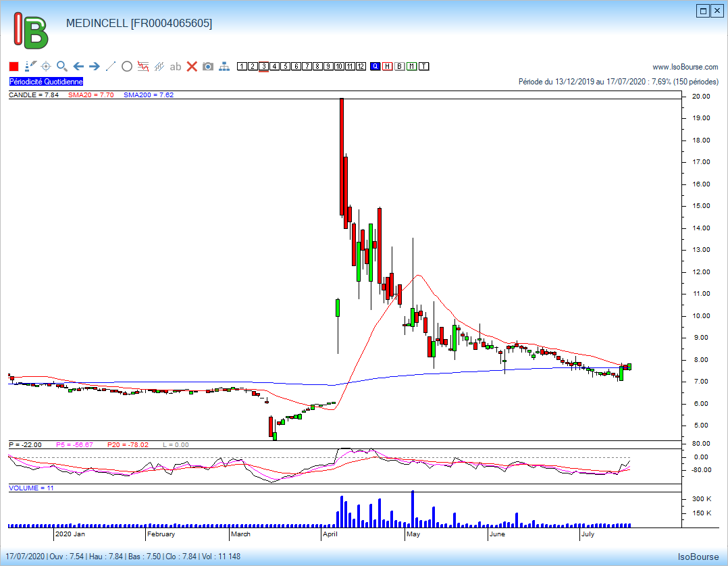
Task: Click the April timeline marker
Action: [330, 534]
